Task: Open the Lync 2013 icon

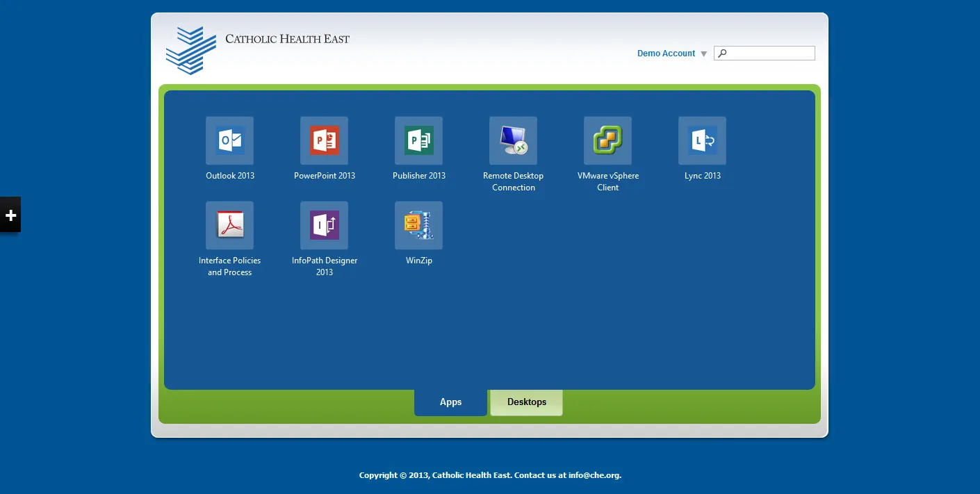Action: [x=702, y=140]
